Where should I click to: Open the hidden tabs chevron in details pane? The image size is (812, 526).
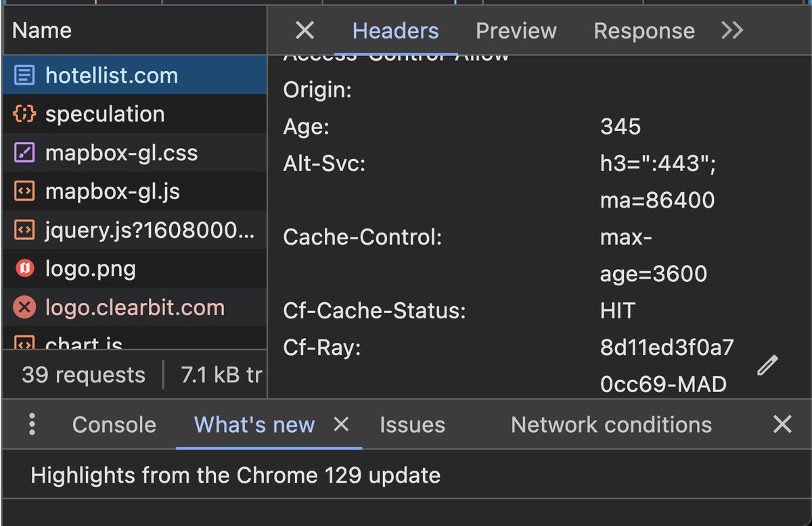(x=731, y=30)
